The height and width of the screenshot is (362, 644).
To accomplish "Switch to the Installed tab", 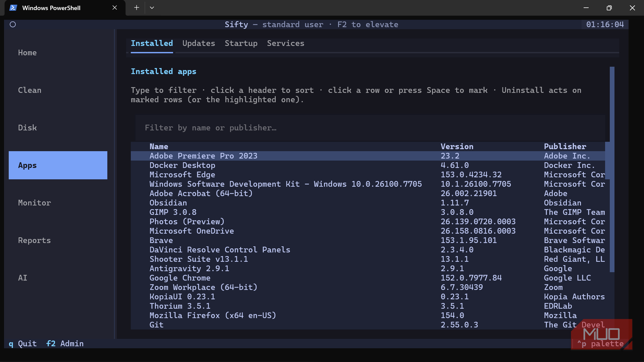I will tap(152, 44).
